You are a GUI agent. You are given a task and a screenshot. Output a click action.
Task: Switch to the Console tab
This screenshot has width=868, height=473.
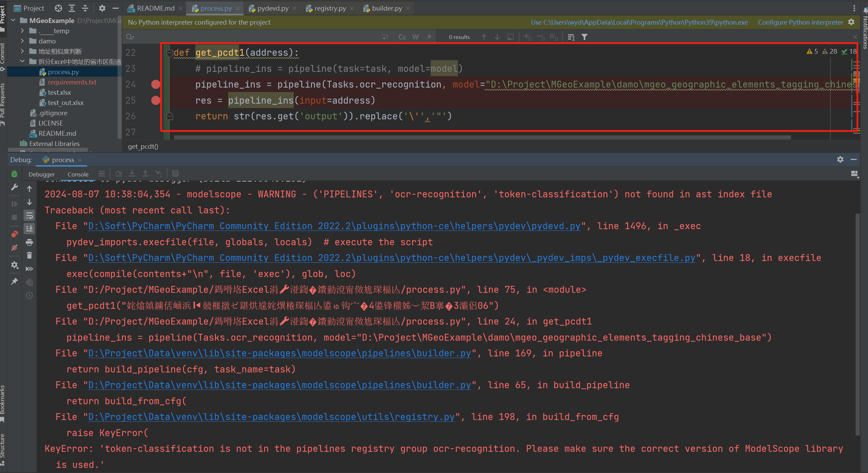pyautogui.click(x=78, y=174)
